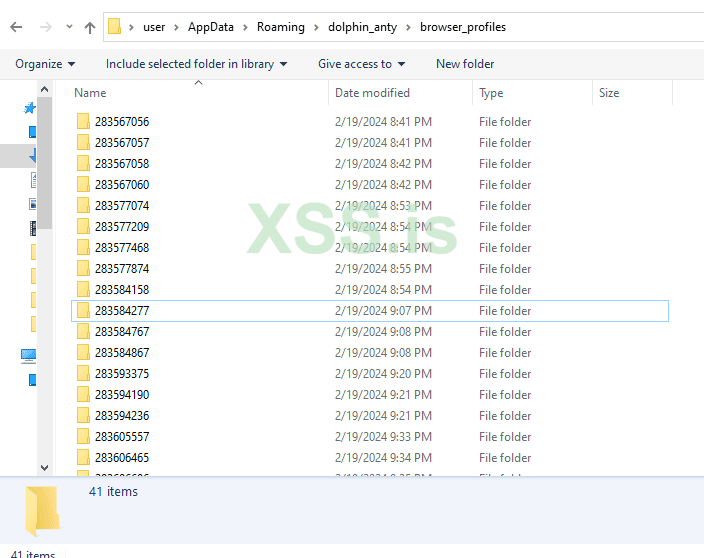Select Videos filmstrip icon in sidebar
The image size is (704, 558).
[x=33, y=228]
